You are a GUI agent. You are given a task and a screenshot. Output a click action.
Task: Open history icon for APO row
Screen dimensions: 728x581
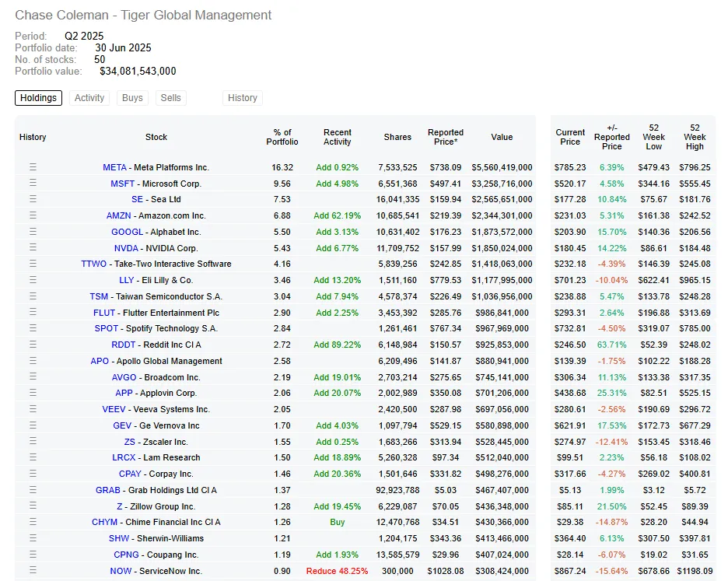[x=33, y=360]
